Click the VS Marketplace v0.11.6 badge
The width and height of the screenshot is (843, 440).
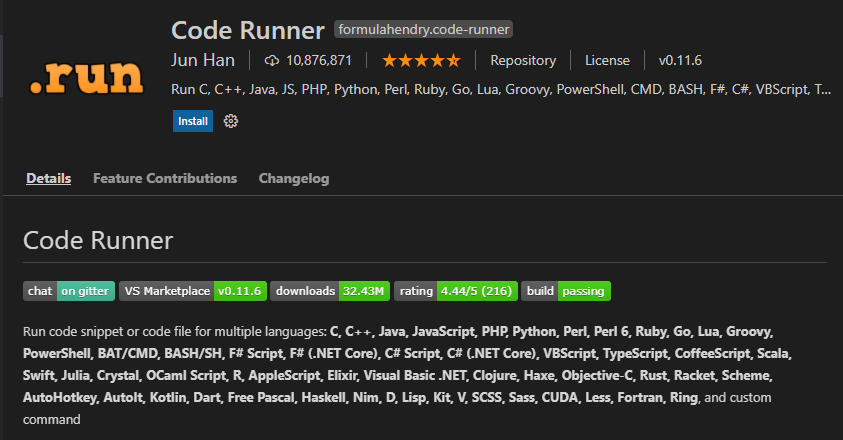tap(192, 291)
